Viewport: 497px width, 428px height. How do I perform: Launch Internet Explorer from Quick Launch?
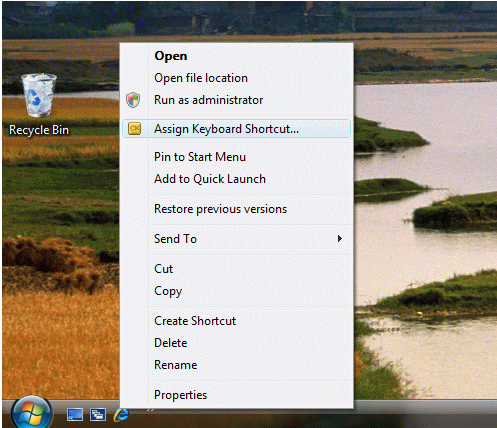click(121, 415)
